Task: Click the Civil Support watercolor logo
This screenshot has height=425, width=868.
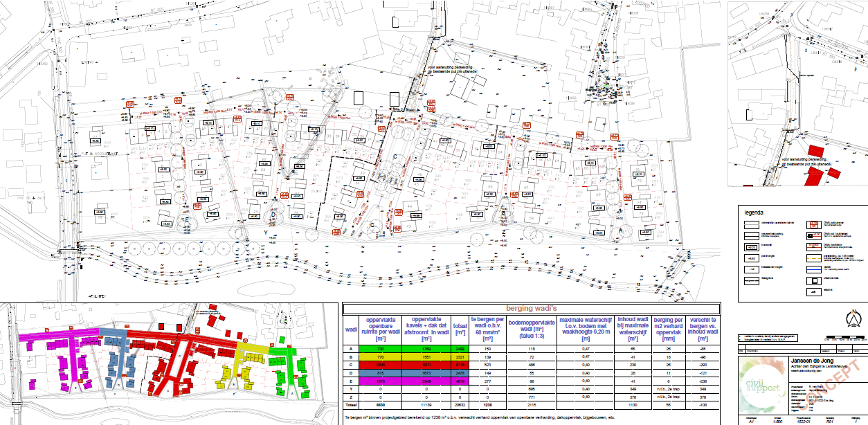Action: coord(762,386)
